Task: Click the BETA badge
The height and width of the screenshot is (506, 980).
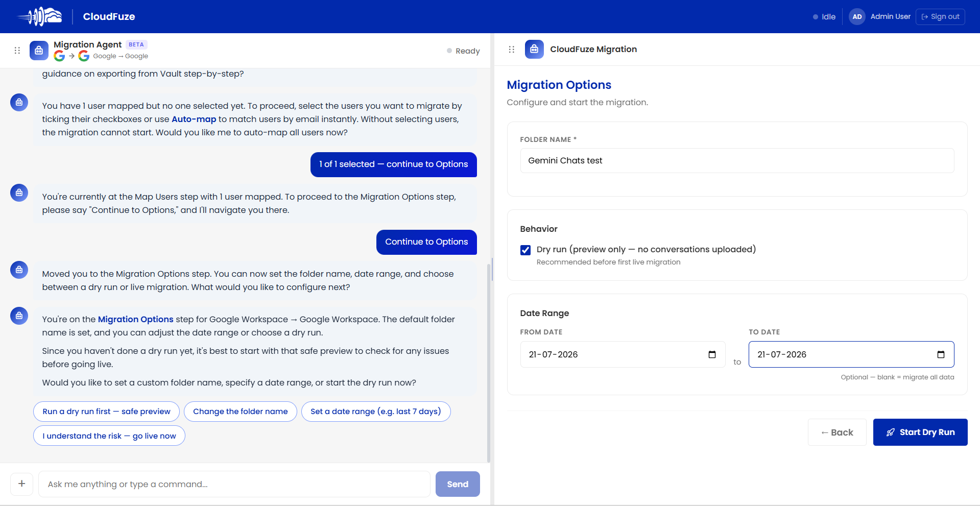Action: pyautogui.click(x=136, y=44)
